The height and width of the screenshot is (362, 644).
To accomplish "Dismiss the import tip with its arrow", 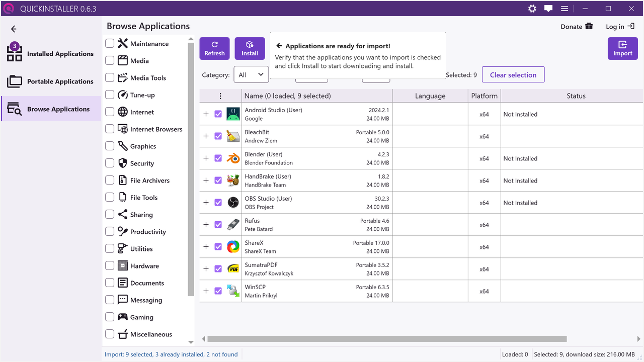I will [x=279, y=46].
